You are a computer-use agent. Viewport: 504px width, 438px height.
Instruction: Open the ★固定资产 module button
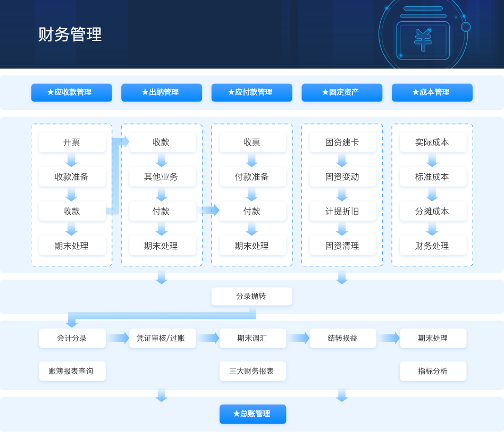click(x=342, y=92)
